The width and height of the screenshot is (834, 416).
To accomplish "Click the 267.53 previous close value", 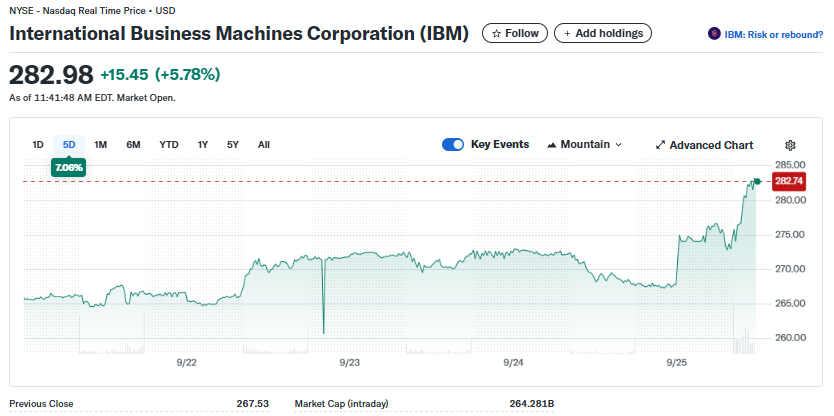I will coord(253,404).
